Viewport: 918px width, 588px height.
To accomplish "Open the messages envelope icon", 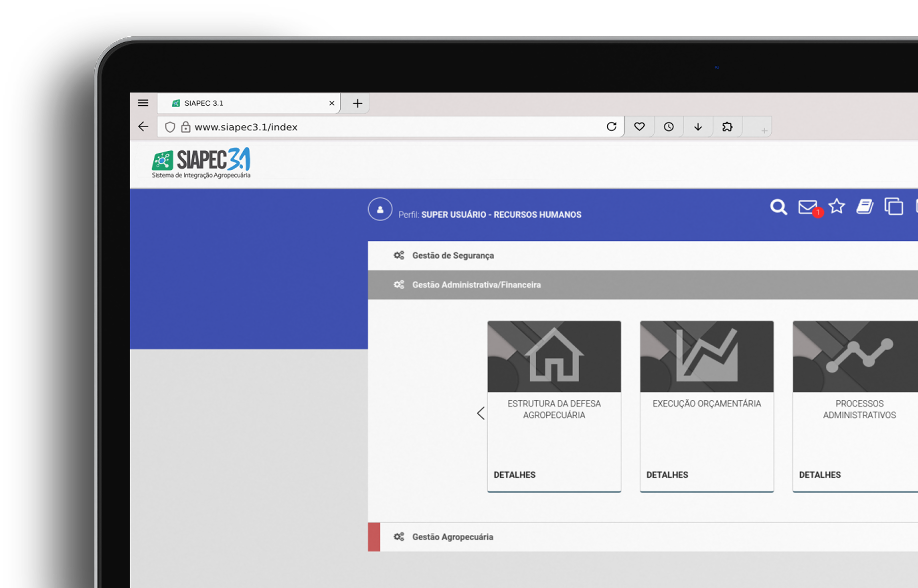I will pyautogui.click(x=807, y=207).
